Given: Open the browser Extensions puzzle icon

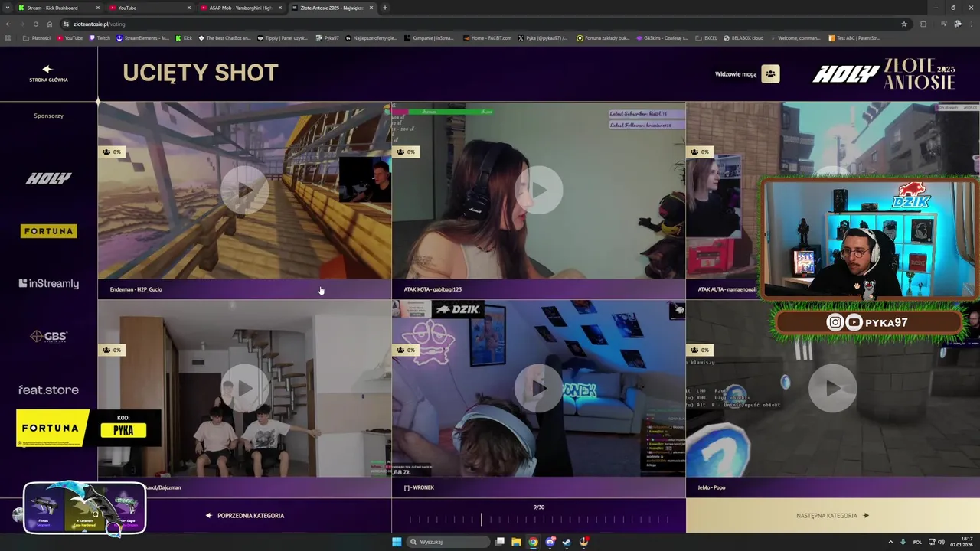Looking at the screenshot, I should [923, 24].
